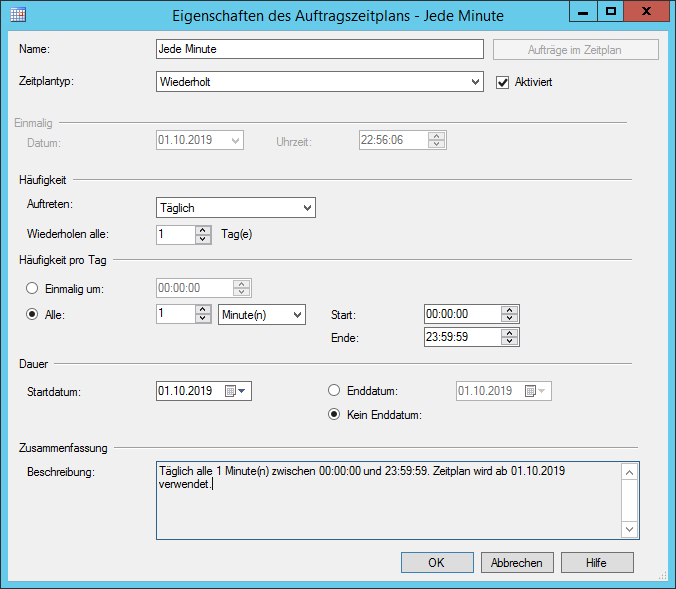676x589 pixels.
Task: Choose the Kein Enddatum radio option
Action: [x=334, y=414]
